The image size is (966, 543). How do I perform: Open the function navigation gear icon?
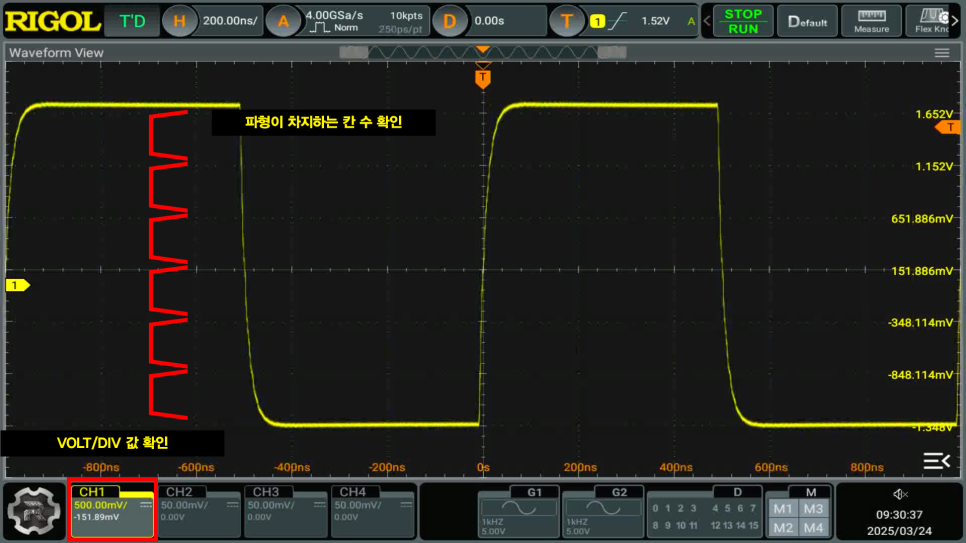pyautogui.click(x=34, y=511)
